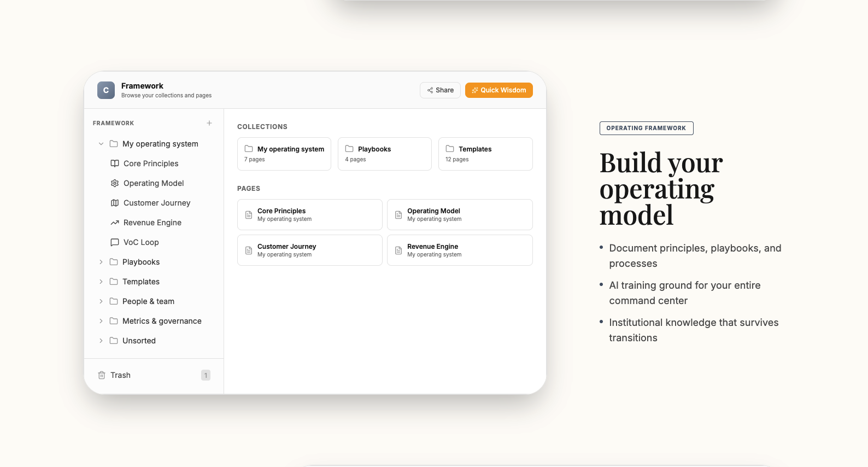Click the folder icon on Templates collection card
868x467 pixels.
click(450, 149)
